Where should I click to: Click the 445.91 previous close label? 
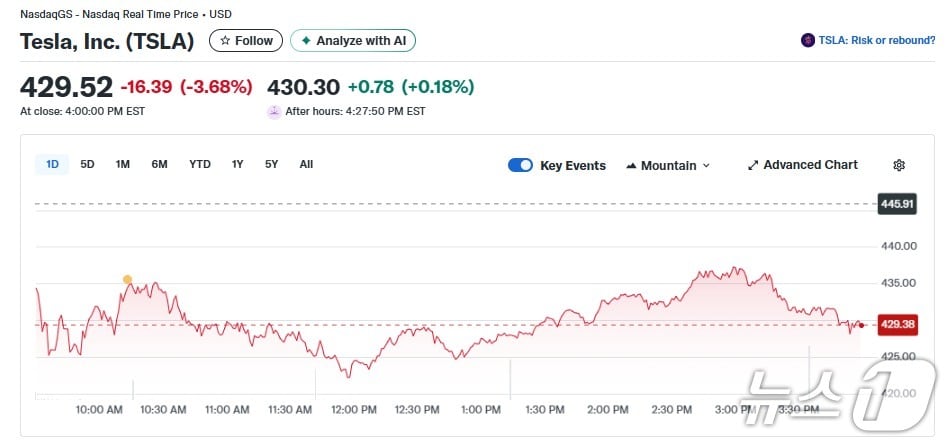(897, 204)
